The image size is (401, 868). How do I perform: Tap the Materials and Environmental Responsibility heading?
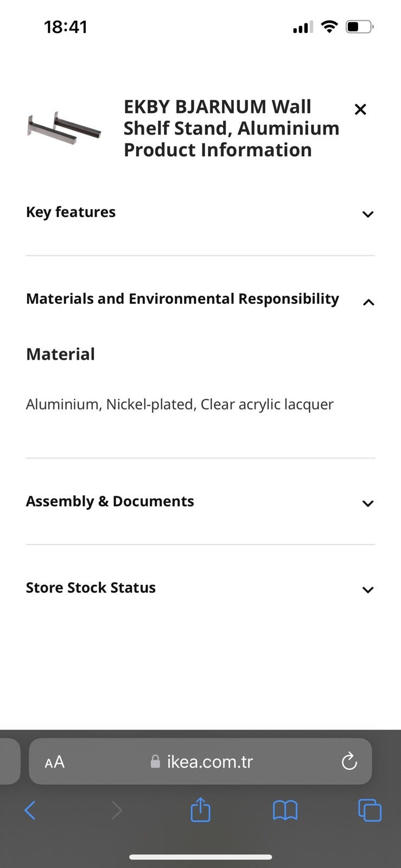(x=182, y=299)
